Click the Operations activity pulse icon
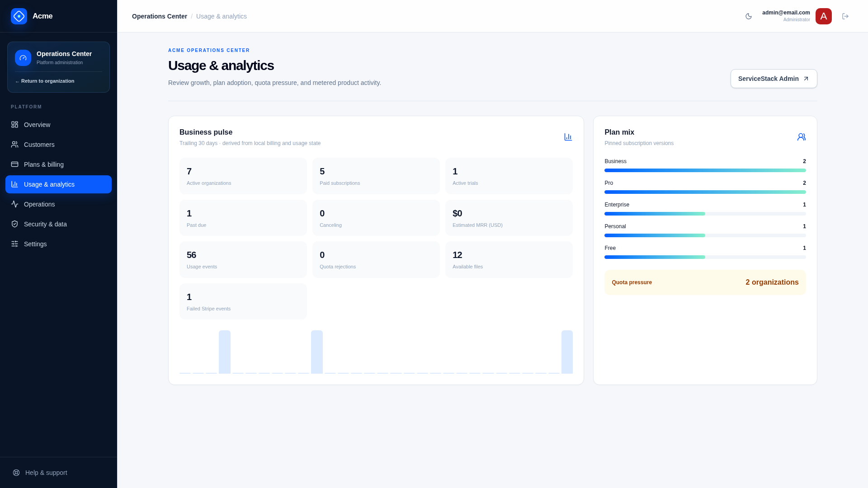The image size is (868, 488). tap(15, 204)
